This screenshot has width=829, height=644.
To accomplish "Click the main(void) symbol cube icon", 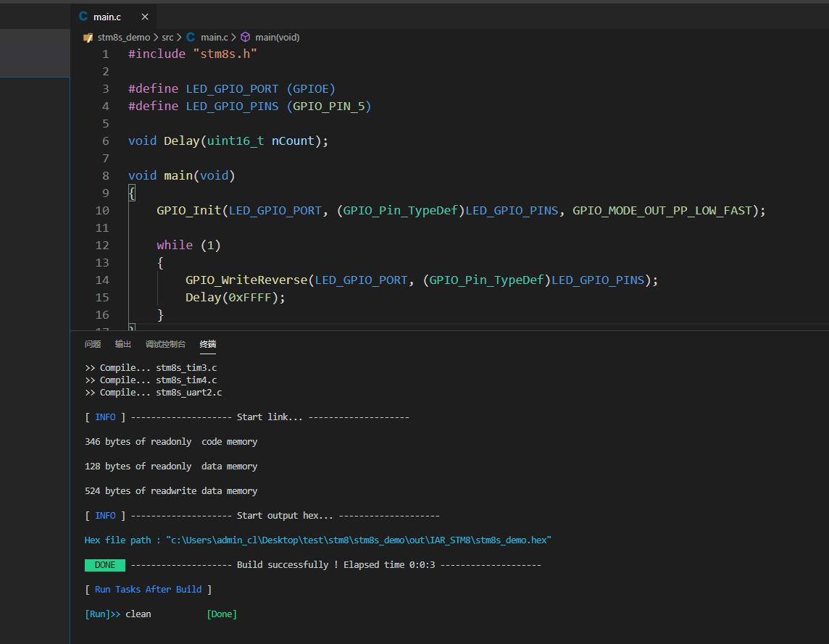I will pyautogui.click(x=246, y=37).
